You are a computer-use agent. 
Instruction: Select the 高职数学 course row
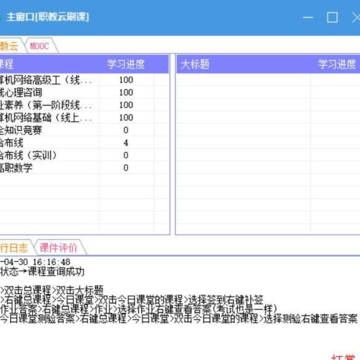(x=84, y=168)
